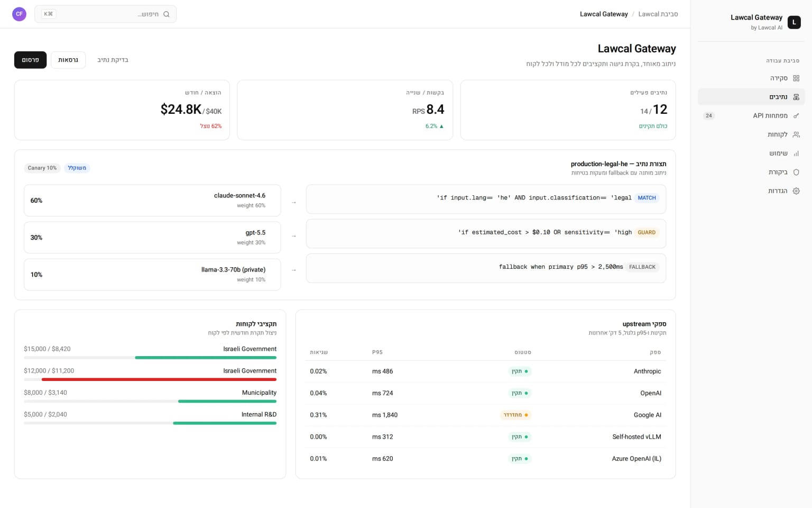Click the פרסום publish button
This screenshot has height=508, width=812.
[30, 60]
